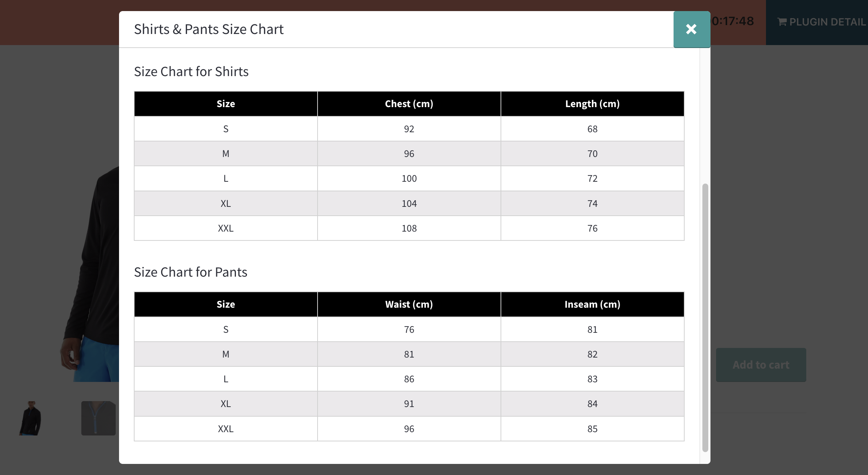Click the Length (cm) column header
This screenshot has height=475, width=868.
tap(592, 104)
